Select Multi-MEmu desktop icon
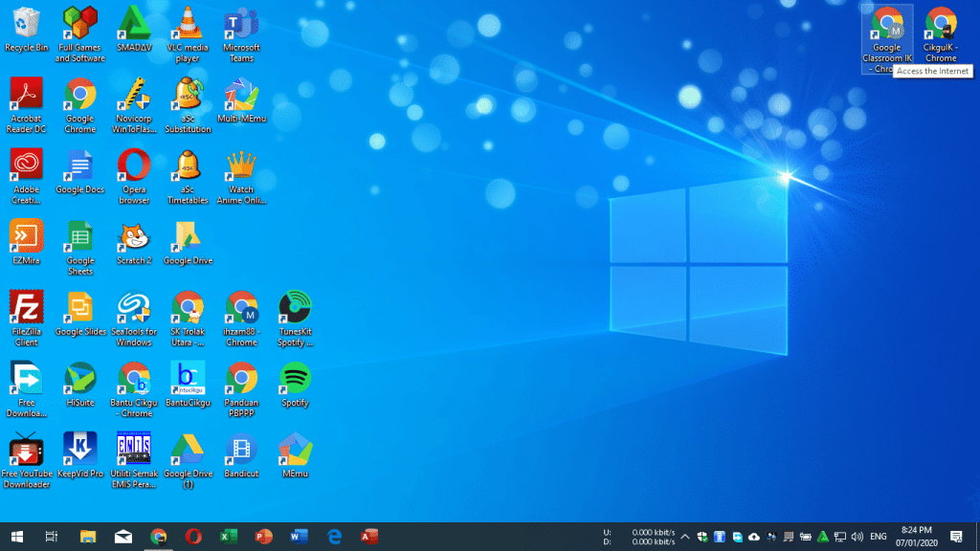 (x=241, y=100)
